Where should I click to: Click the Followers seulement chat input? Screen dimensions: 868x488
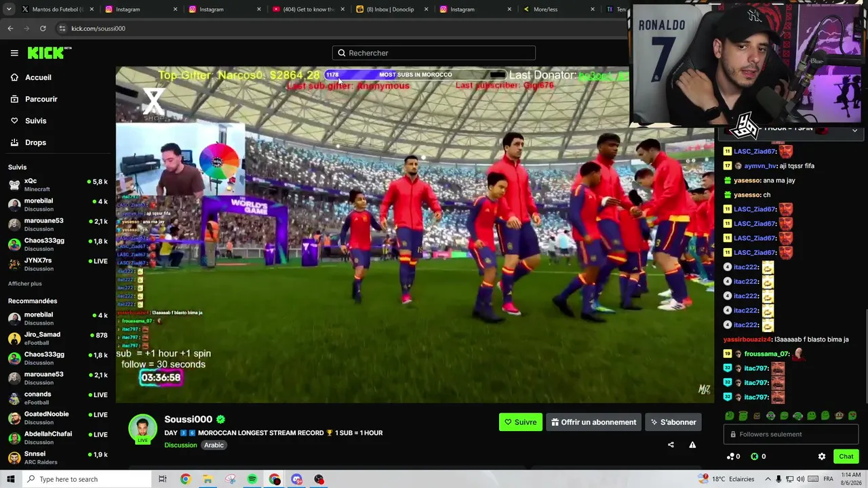[x=791, y=434]
